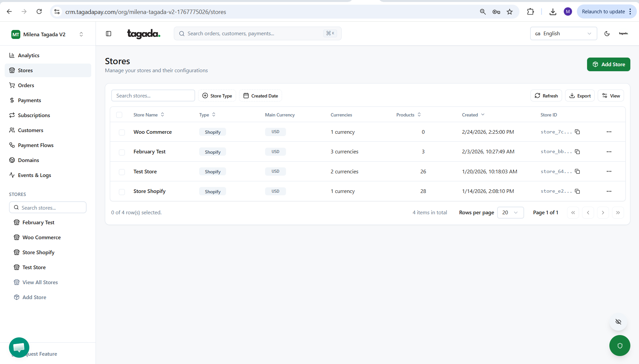Open the English language dropdown

(563, 34)
